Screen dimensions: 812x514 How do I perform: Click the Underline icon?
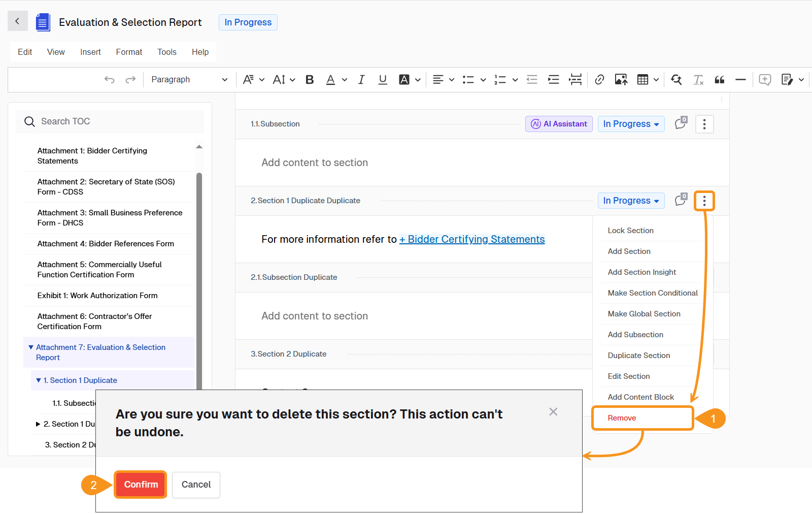pyautogui.click(x=383, y=80)
